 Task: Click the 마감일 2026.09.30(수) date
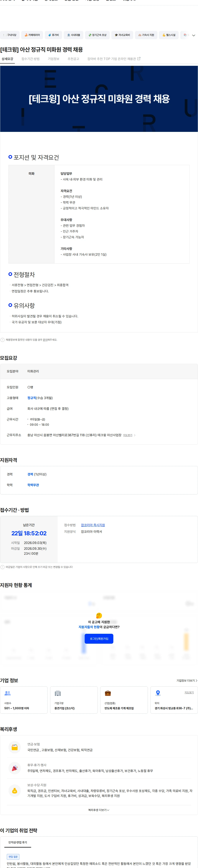tap(35, 549)
